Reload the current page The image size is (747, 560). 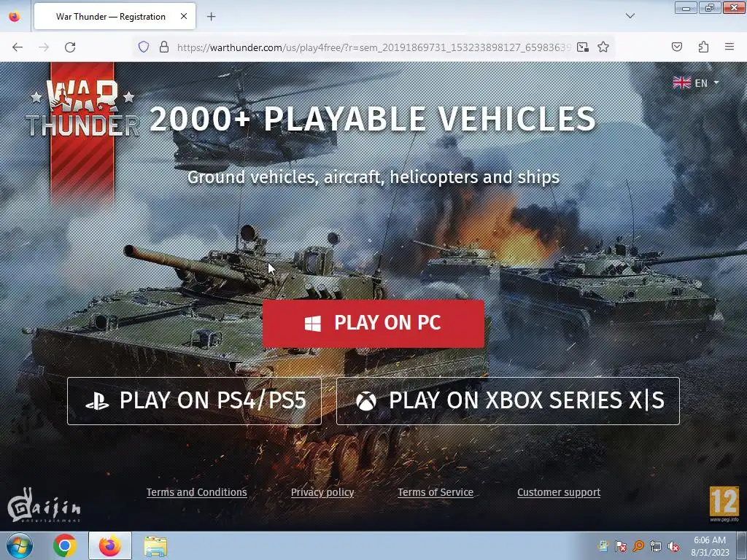coord(70,47)
